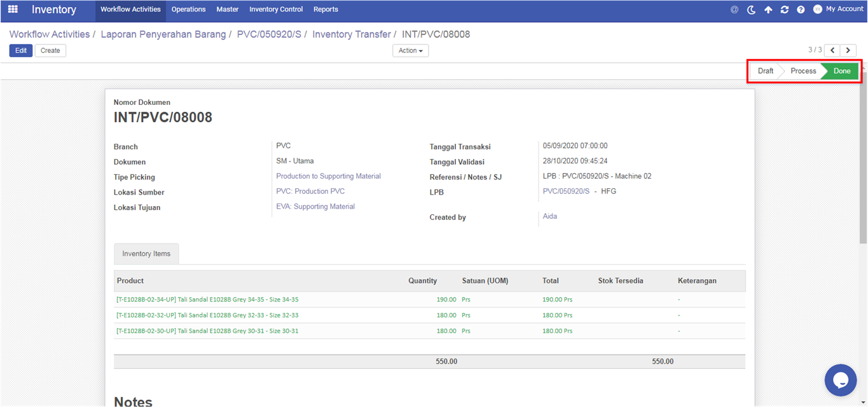Select the Inventory Items tab
This screenshot has width=868, height=407.
pos(146,254)
